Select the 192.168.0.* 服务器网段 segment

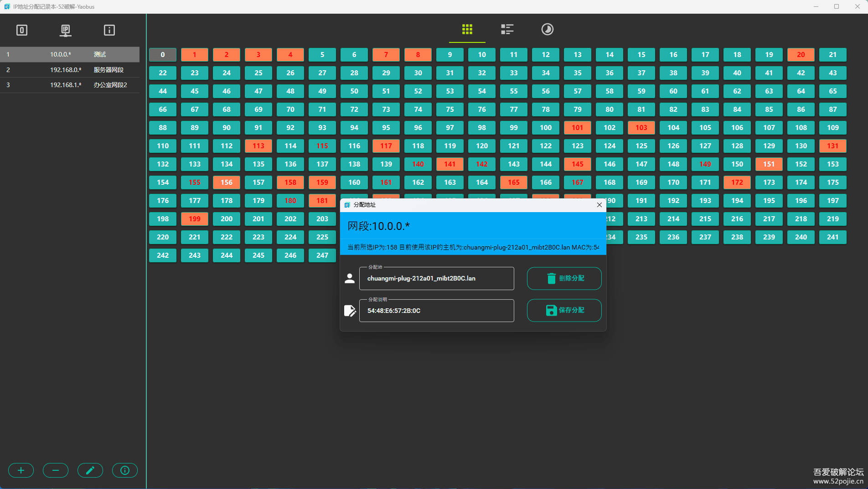[70, 70]
